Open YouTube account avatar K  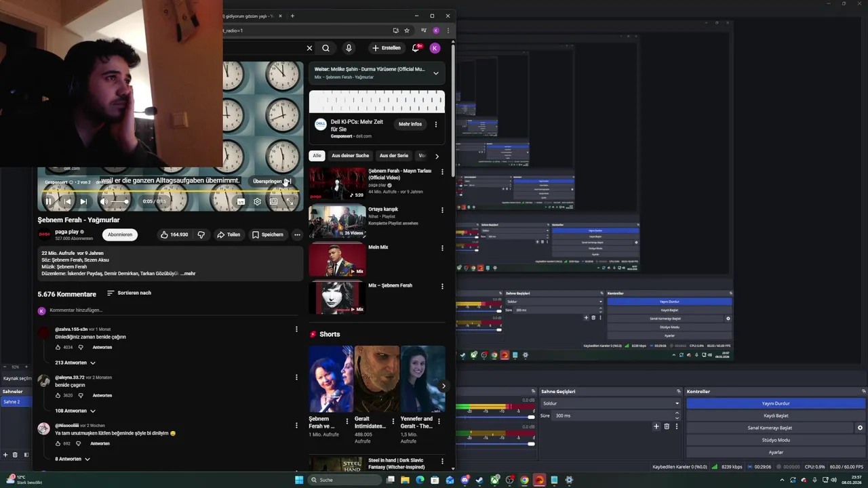435,48
